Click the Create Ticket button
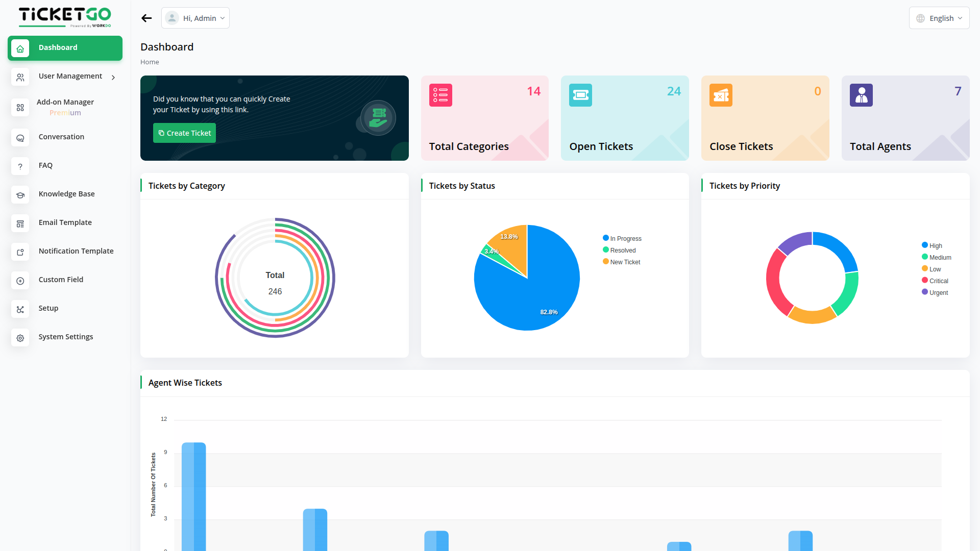This screenshot has height=551, width=980. 184,133
